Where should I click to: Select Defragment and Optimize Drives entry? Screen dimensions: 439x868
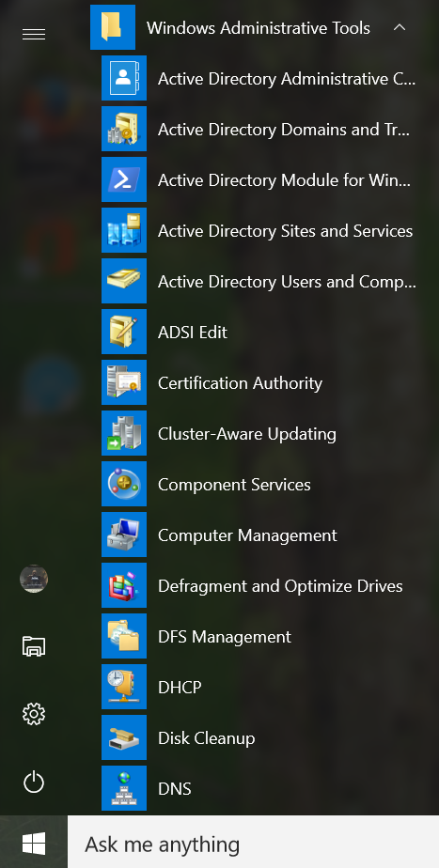coord(259,585)
